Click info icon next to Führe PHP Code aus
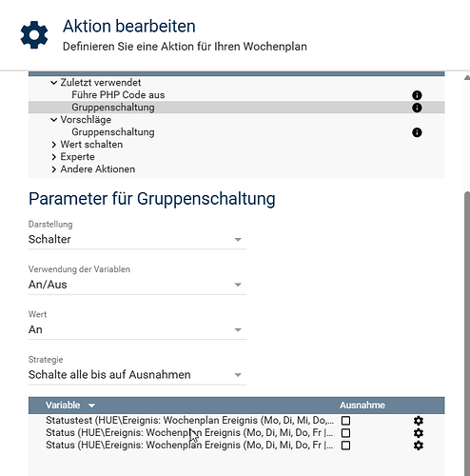 [x=417, y=95]
